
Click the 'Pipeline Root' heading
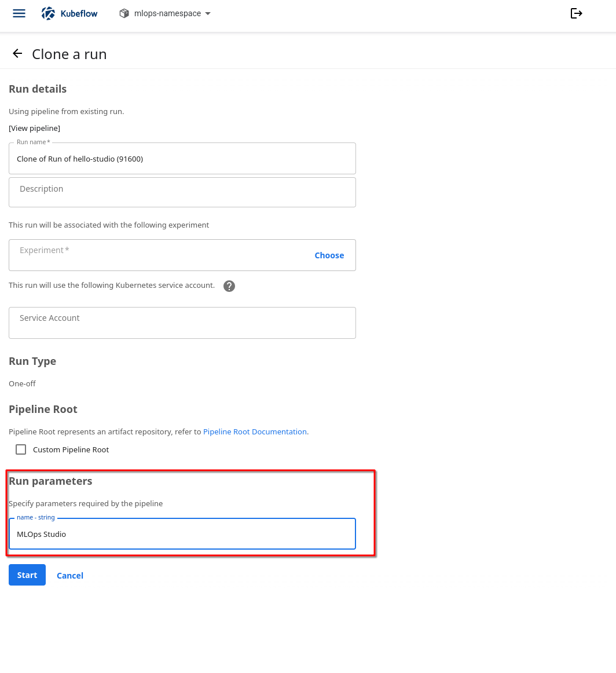(x=43, y=409)
